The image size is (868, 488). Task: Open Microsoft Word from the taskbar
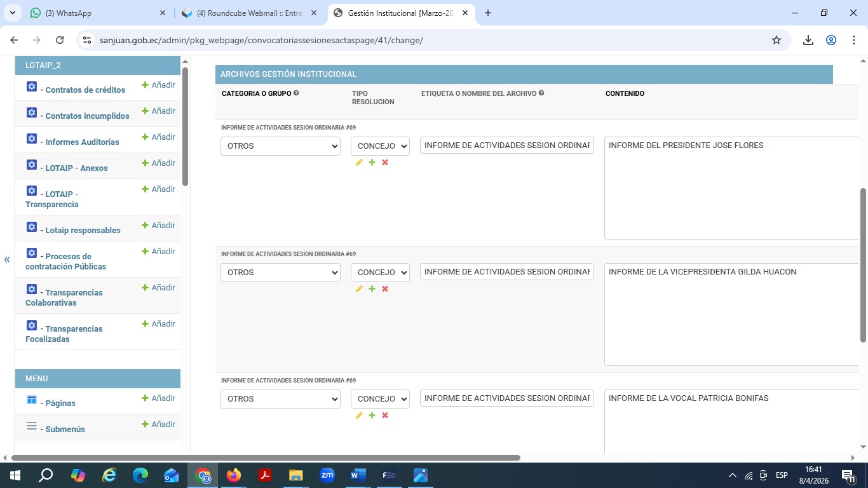[358, 475]
